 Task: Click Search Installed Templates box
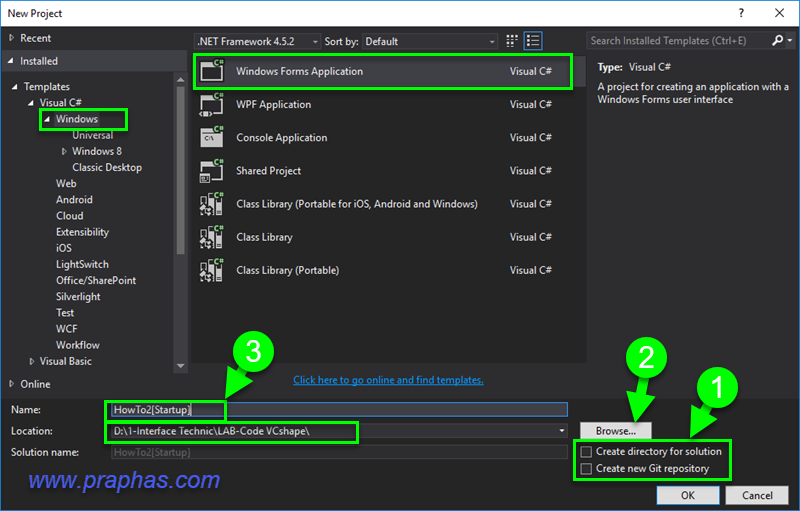(x=679, y=41)
